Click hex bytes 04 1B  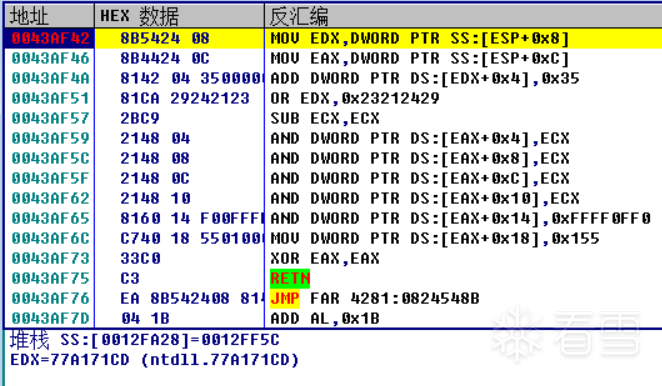(x=145, y=318)
